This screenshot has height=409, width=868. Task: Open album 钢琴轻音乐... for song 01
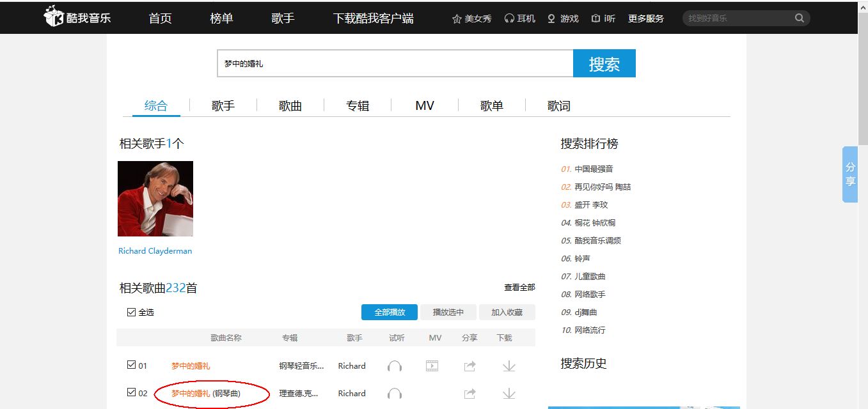[302, 366]
